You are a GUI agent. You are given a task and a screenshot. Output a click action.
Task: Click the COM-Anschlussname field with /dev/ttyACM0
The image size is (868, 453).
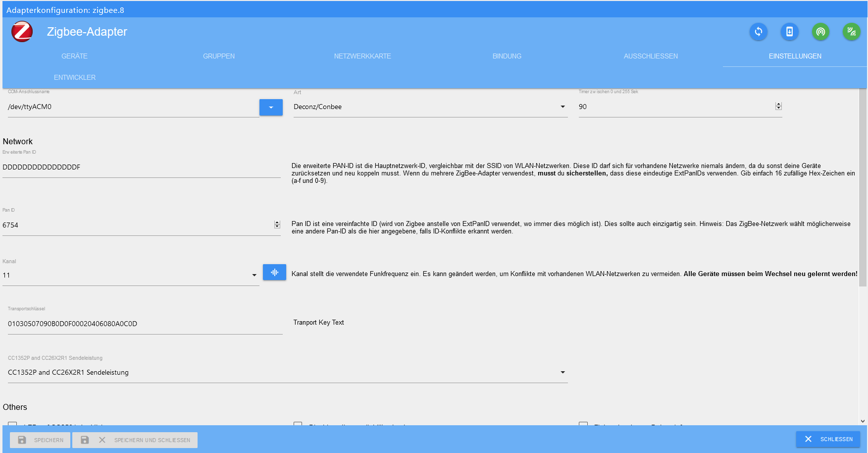(x=133, y=107)
